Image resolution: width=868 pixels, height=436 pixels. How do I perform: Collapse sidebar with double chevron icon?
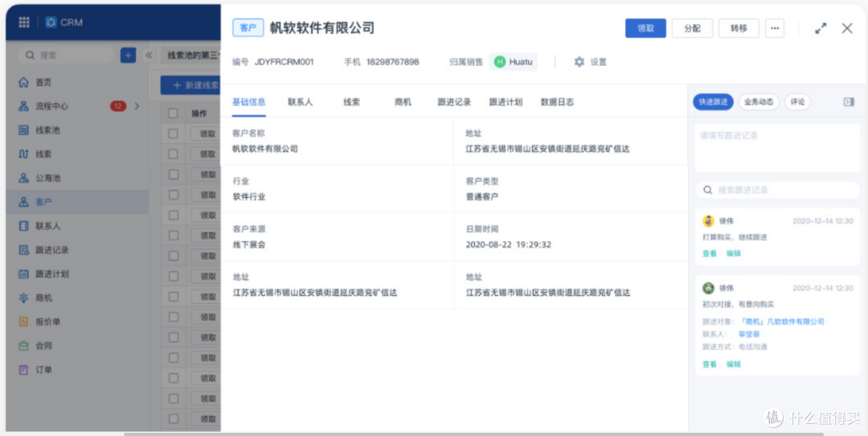coord(149,55)
